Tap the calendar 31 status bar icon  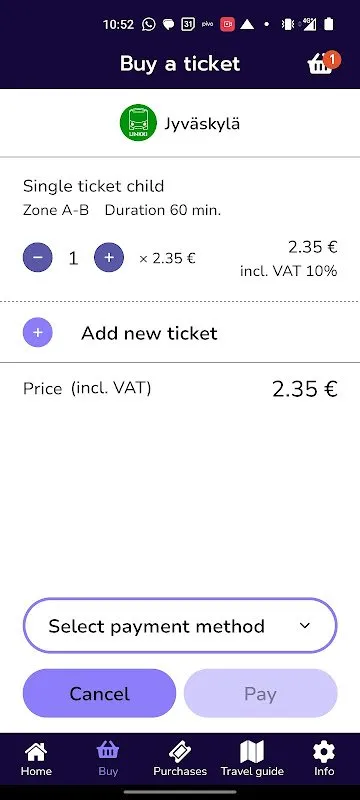pyautogui.click(x=188, y=24)
